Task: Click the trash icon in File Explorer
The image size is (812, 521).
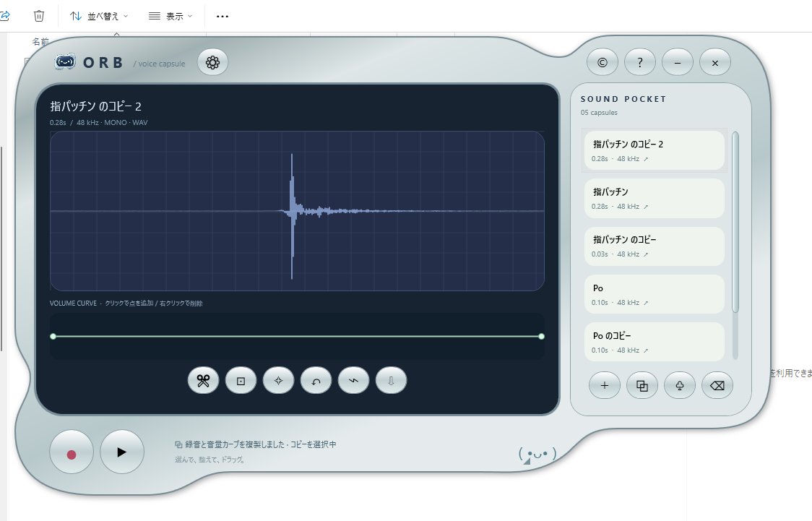Action: click(x=39, y=16)
